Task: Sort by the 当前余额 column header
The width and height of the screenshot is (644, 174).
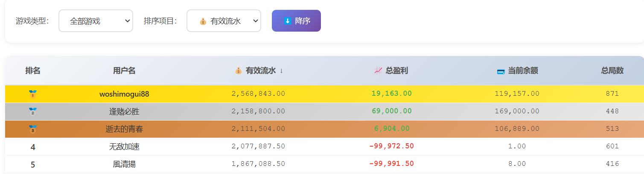Action: point(522,71)
